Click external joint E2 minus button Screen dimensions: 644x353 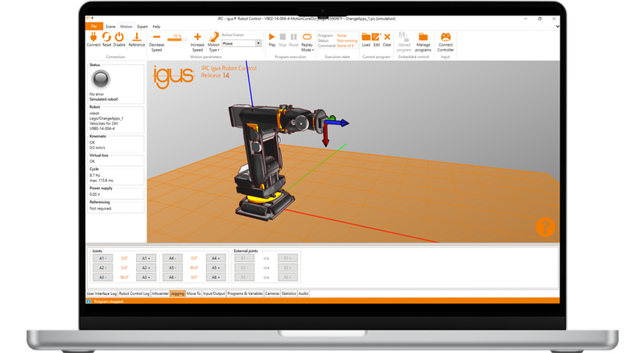click(244, 268)
